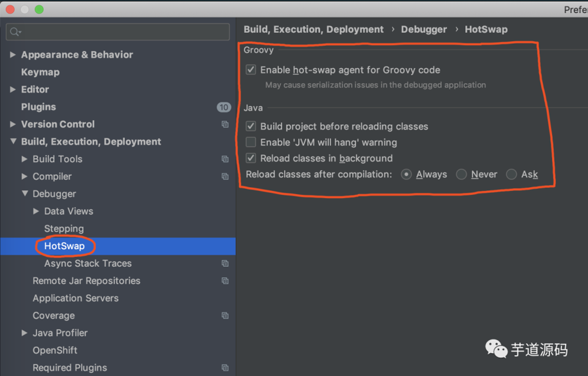This screenshot has height=376, width=588.
Task: Click project-level icon beside Build Tools
Action: click(225, 159)
